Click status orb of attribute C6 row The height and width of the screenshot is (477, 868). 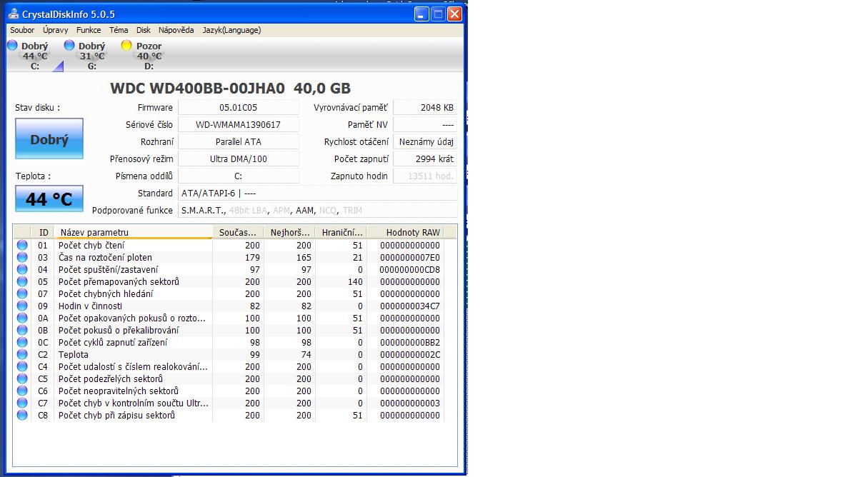pyautogui.click(x=22, y=391)
